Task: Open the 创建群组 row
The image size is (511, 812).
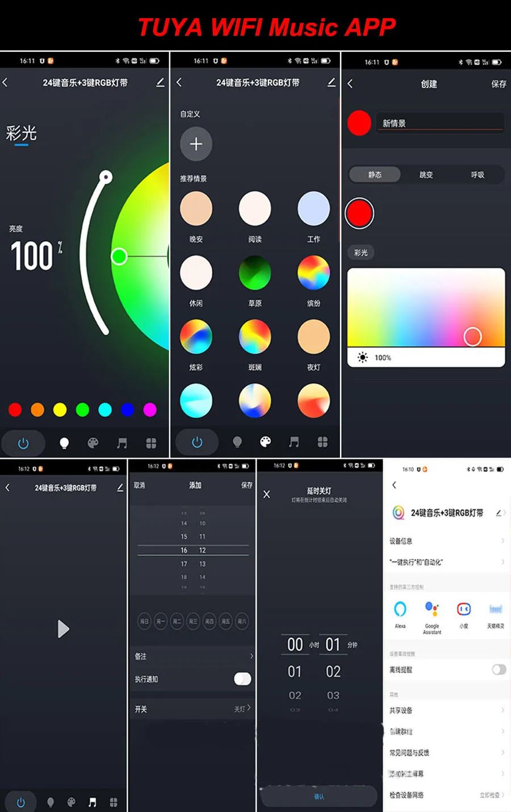Action: coord(447,731)
